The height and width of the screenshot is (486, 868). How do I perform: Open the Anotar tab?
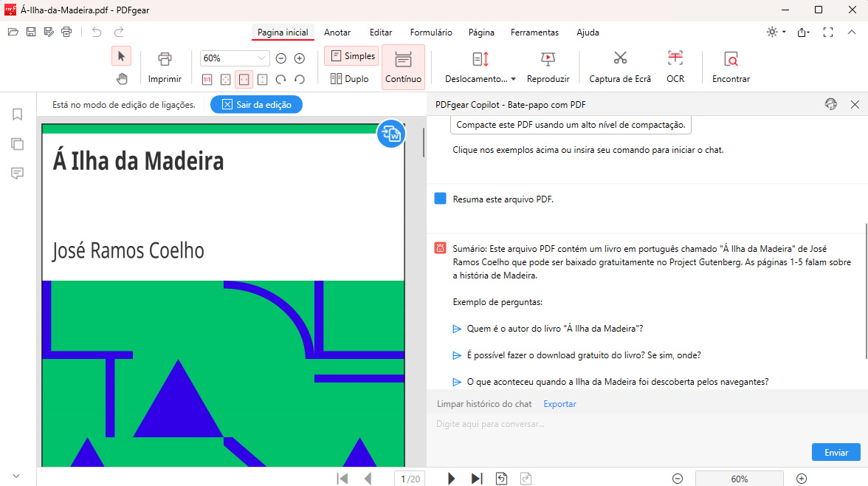coord(337,32)
